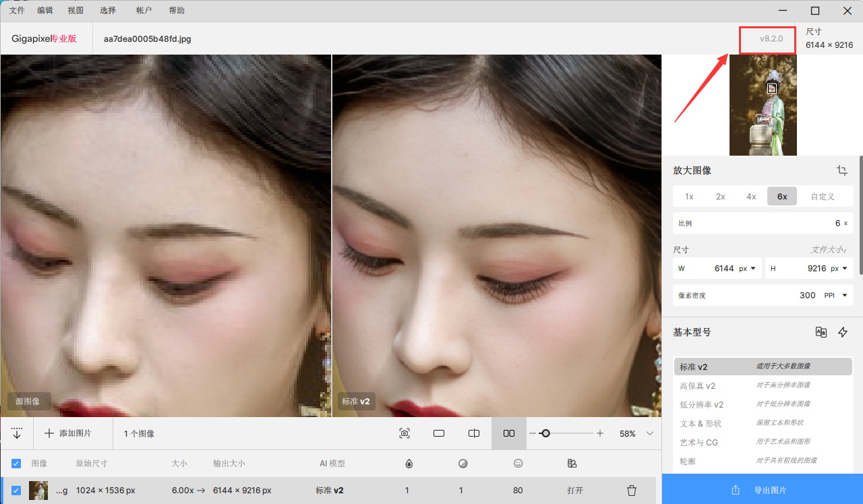Click the AI 模型 column header

tap(332, 464)
